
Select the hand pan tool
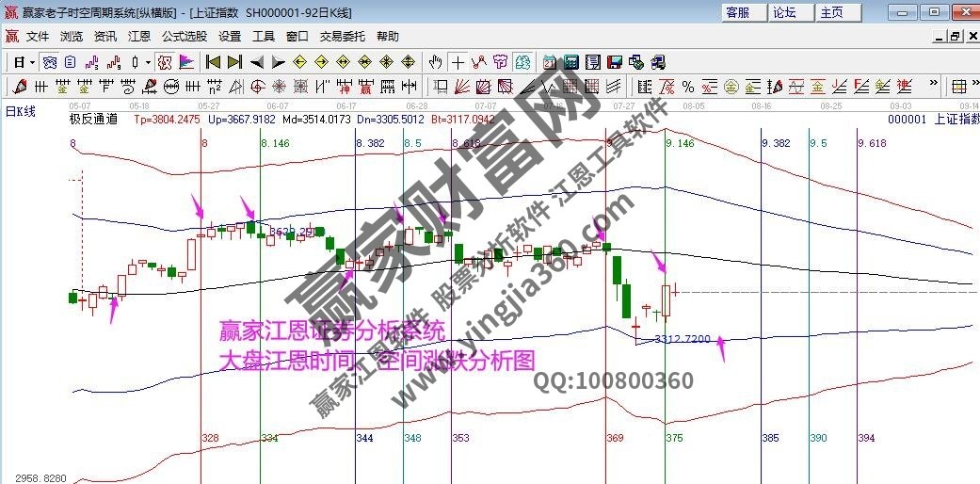click(435, 62)
